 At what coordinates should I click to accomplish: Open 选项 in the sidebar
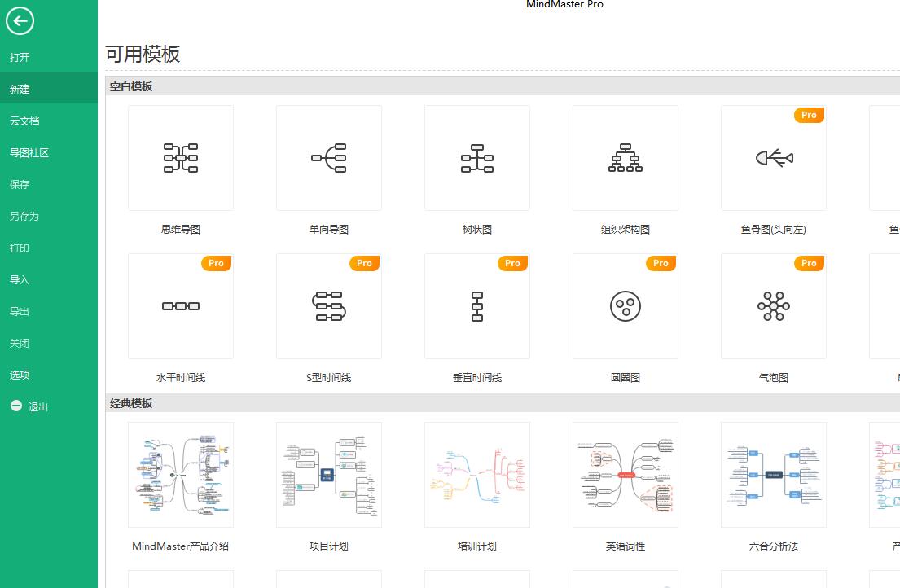point(20,375)
